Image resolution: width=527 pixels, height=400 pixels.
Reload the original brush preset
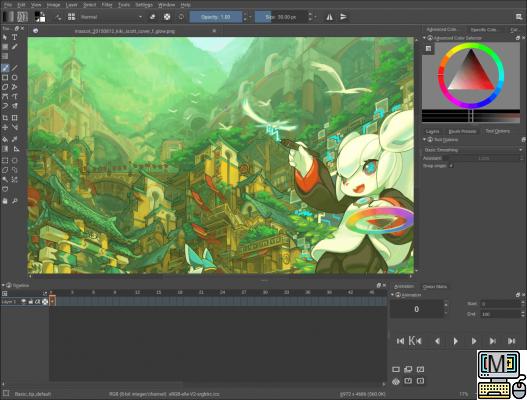coord(181,17)
